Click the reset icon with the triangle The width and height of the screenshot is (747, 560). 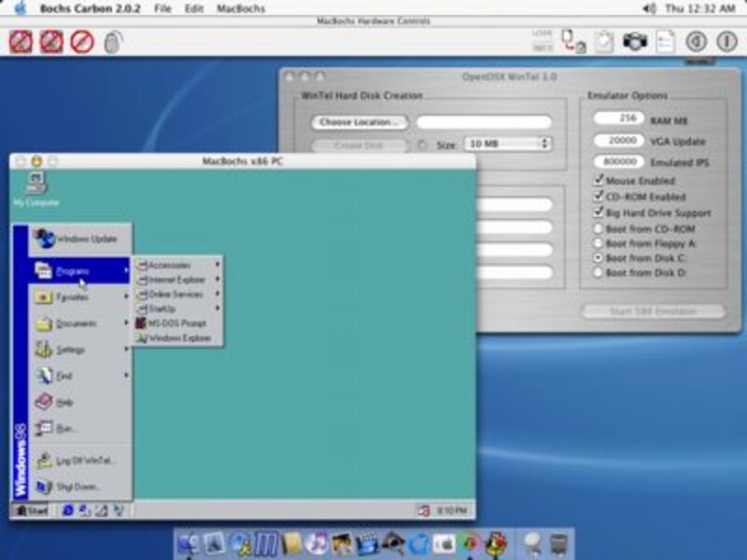[696, 42]
